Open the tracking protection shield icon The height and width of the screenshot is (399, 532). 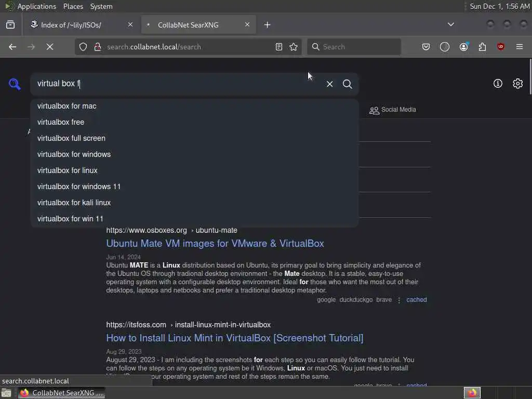click(x=83, y=47)
